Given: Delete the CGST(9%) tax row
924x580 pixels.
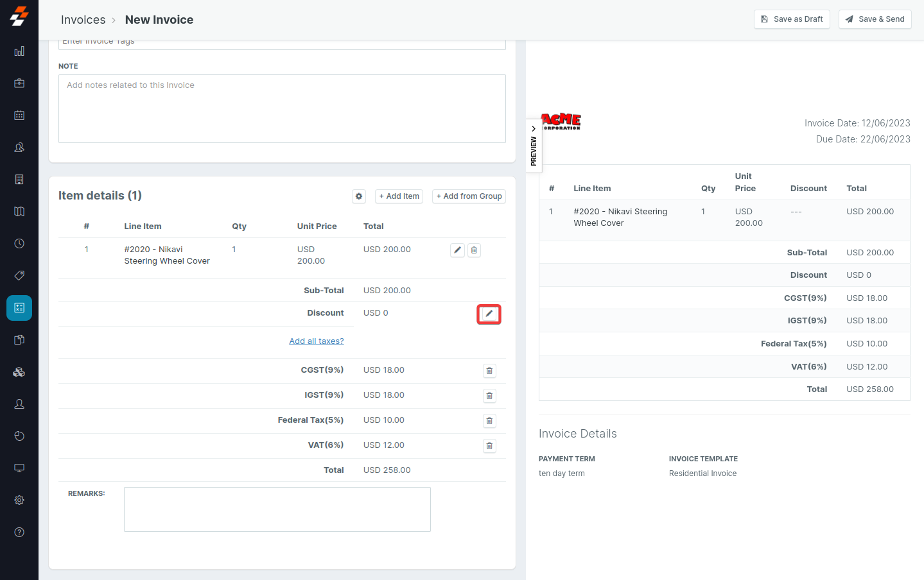Looking at the screenshot, I should pyautogui.click(x=489, y=371).
